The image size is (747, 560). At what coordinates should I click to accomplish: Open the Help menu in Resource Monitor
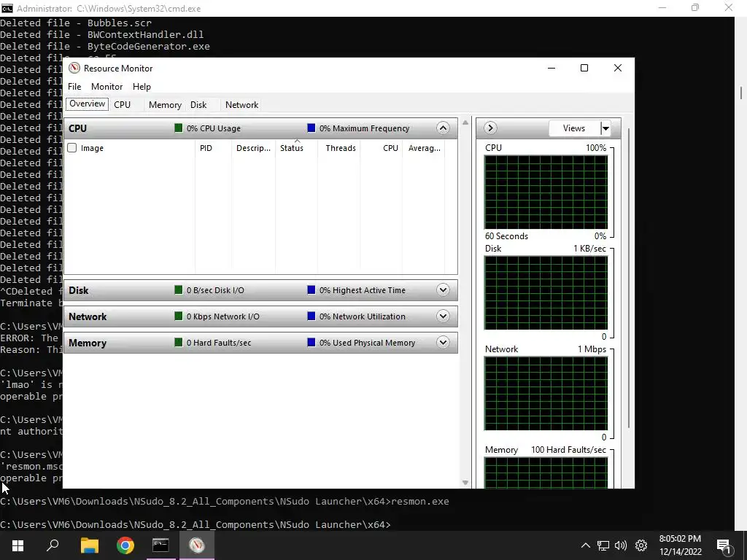[142, 87]
